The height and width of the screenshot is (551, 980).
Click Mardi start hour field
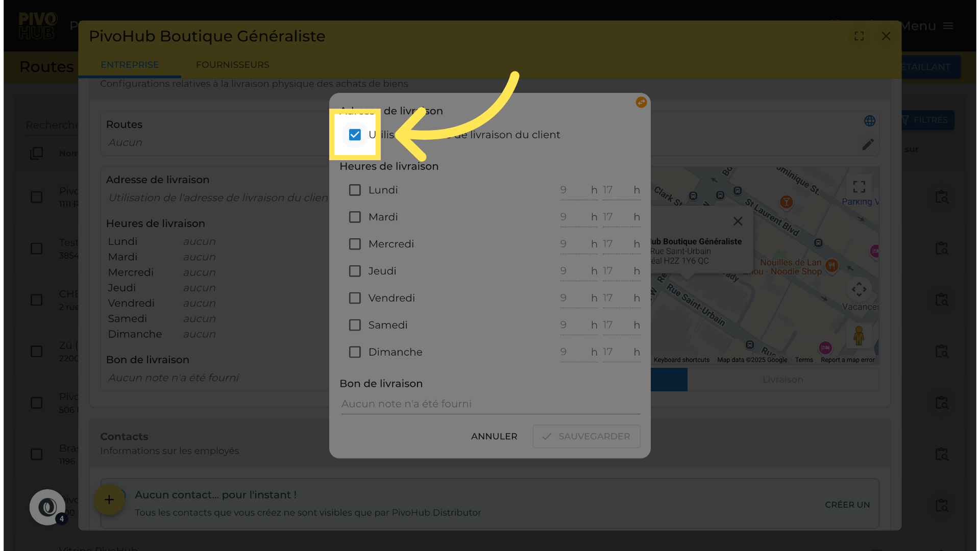pyautogui.click(x=573, y=217)
